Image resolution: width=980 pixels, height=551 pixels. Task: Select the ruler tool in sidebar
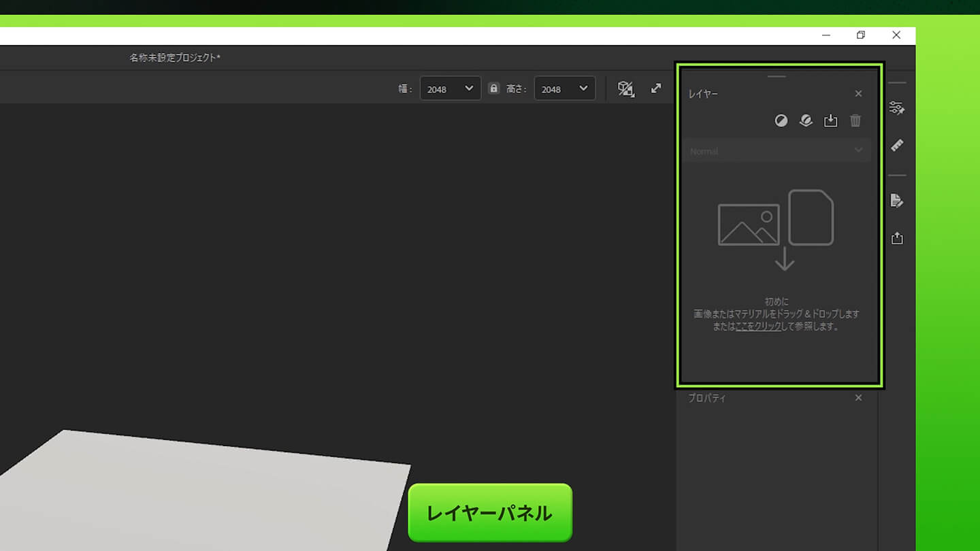point(897,145)
